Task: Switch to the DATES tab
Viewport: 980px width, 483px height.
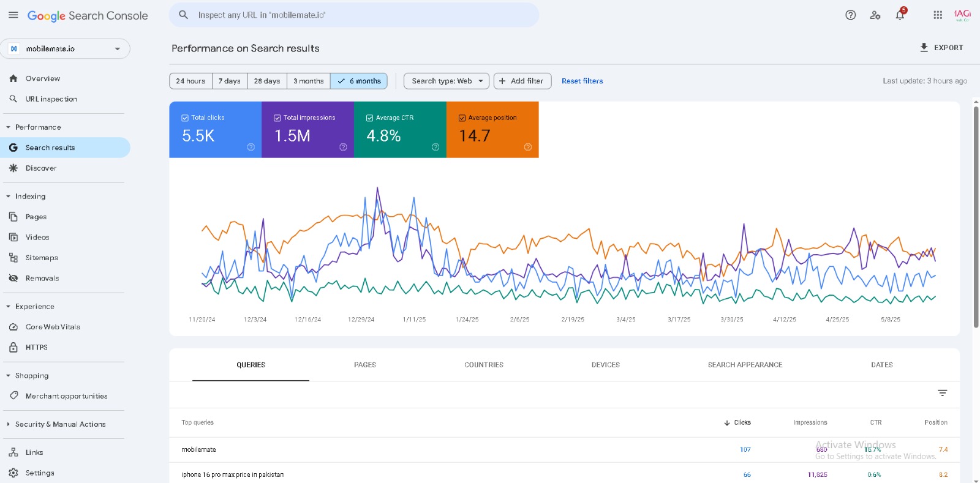Action: pos(882,365)
